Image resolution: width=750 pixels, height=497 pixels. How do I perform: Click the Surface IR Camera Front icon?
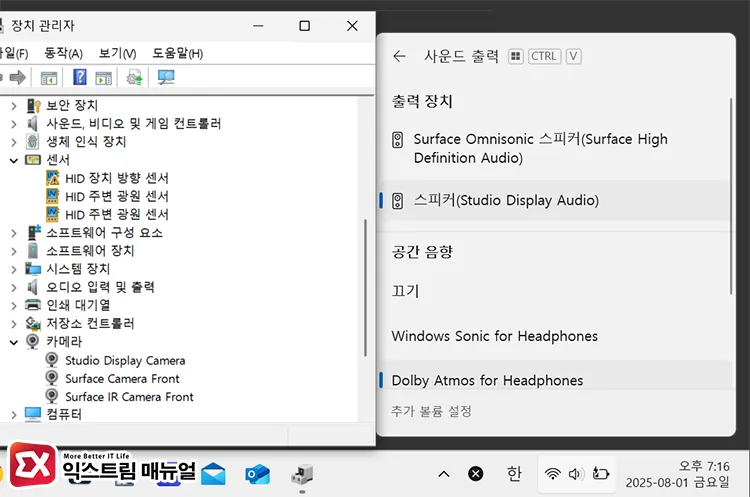click(x=52, y=396)
